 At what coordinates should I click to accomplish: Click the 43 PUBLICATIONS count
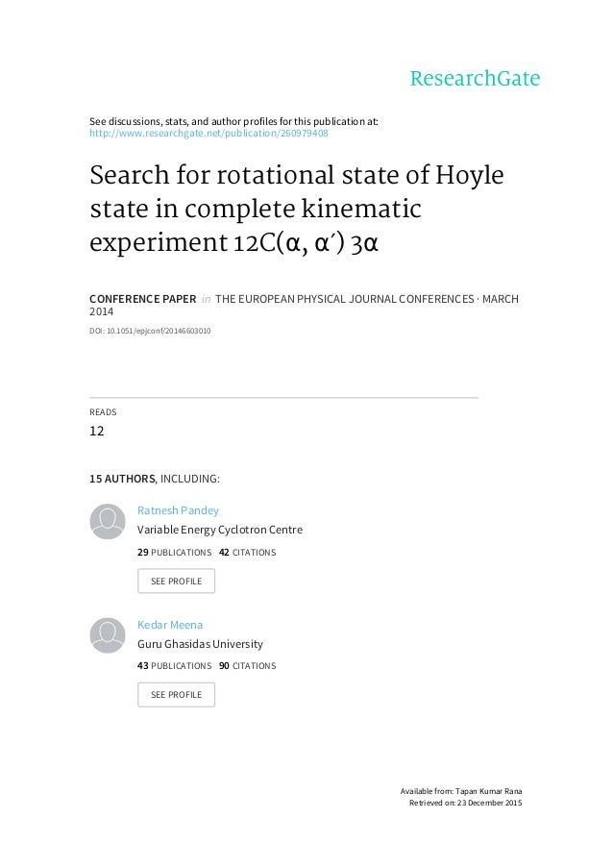point(174,666)
